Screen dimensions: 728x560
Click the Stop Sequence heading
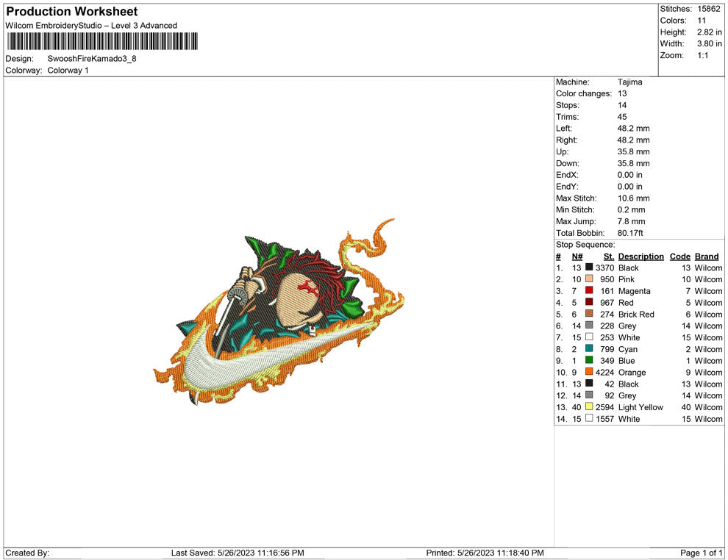coord(585,245)
